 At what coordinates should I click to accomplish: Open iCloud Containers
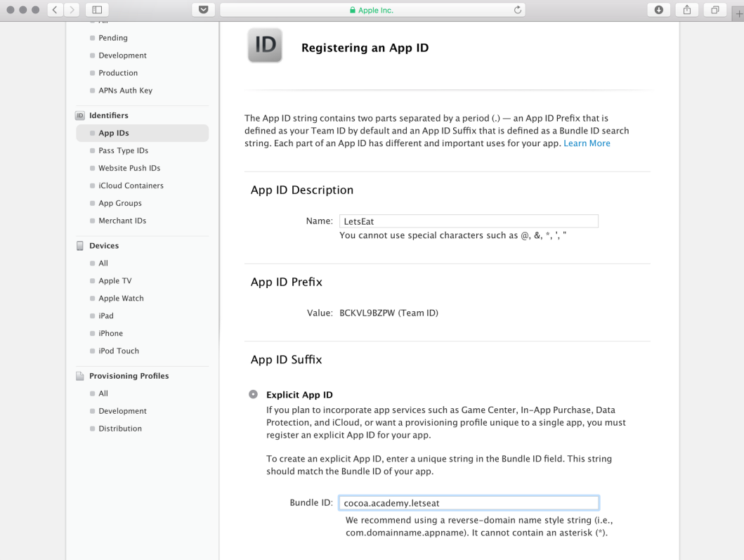tap(131, 185)
